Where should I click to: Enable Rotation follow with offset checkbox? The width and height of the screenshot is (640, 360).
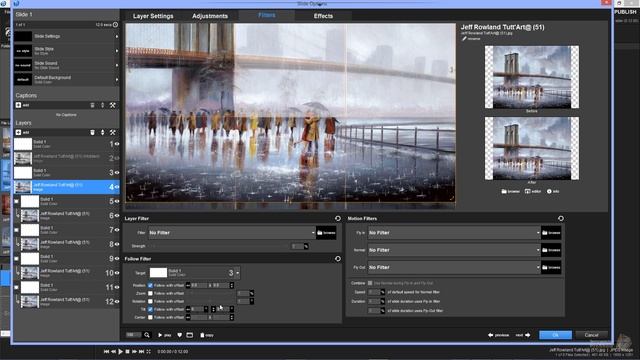[150, 301]
